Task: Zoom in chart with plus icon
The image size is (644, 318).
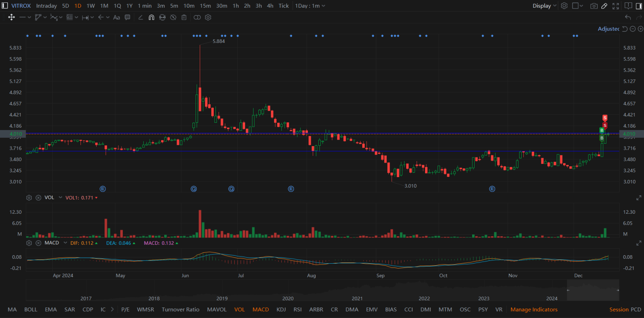Action: point(640,29)
